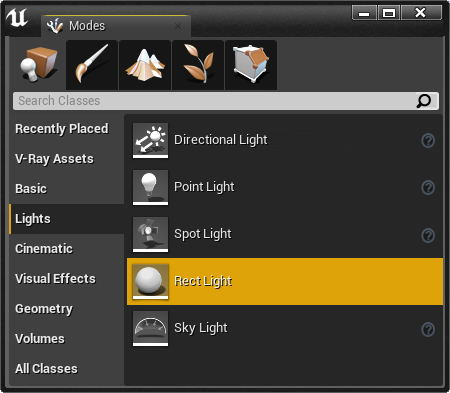Switch to V-Ray Assets category
The image size is (450, 393).
coord(54,159)
